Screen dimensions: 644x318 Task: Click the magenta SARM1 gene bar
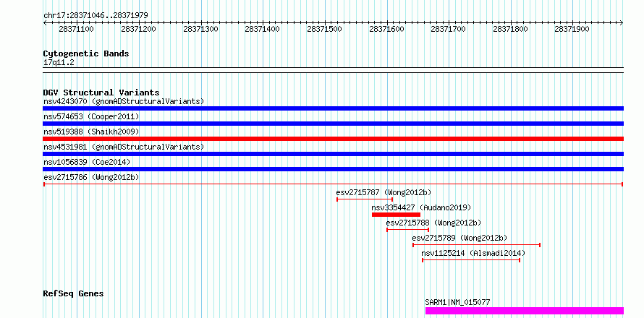tap(525, 311)
